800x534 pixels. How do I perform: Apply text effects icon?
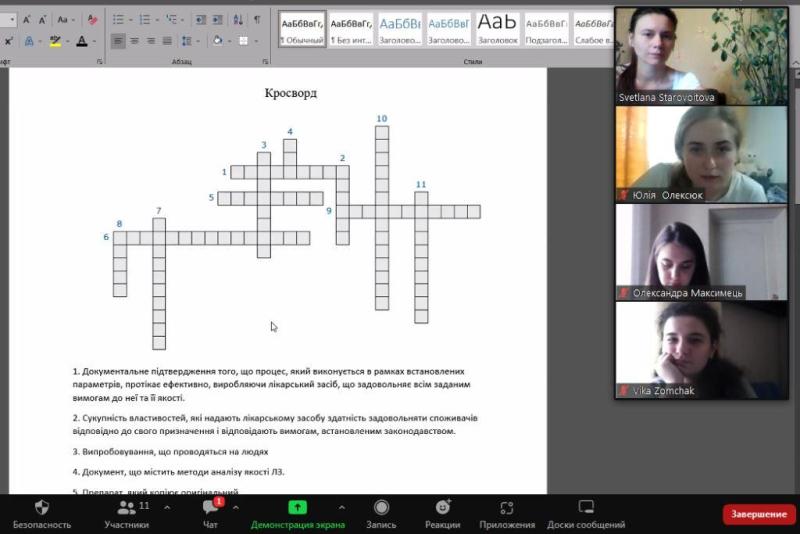click(29, 41)
